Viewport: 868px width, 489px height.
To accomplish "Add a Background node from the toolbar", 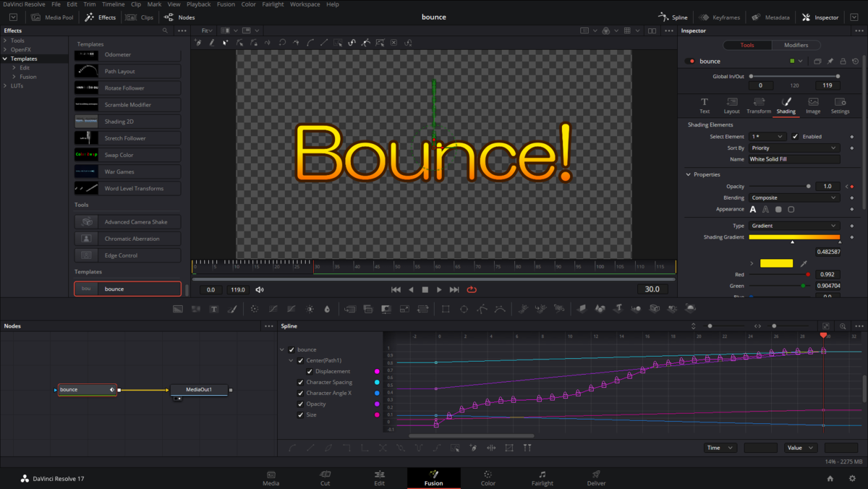I will (x=176, y=308).
